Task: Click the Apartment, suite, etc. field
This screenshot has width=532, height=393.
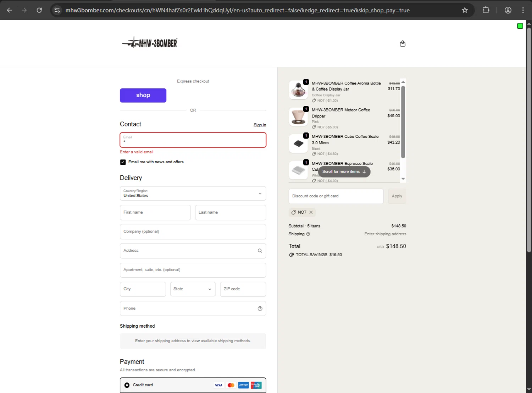Action: click(193, 270)
